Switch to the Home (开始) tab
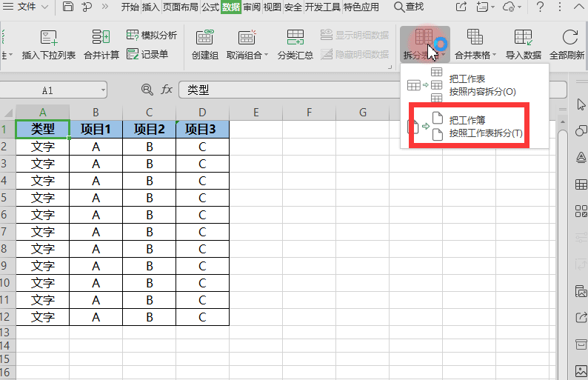The image size is (588, 380). click(130, 7)
